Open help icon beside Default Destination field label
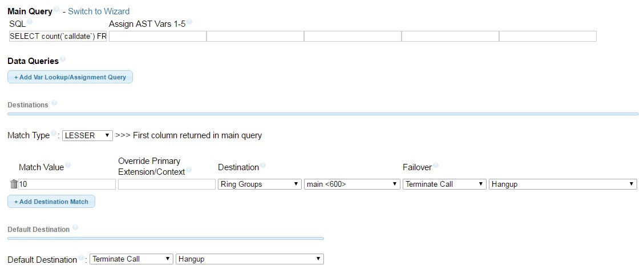 pos(81,258)
